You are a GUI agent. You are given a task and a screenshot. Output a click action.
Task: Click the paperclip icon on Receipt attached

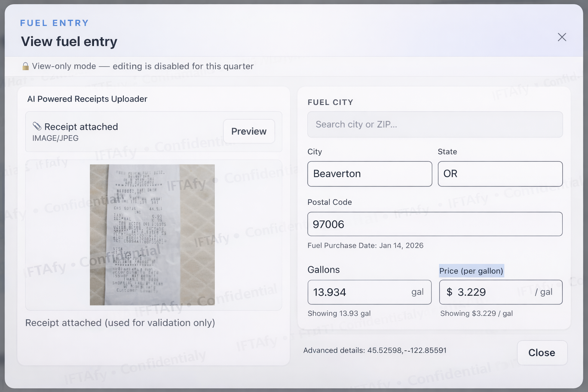tap(36, 126)
